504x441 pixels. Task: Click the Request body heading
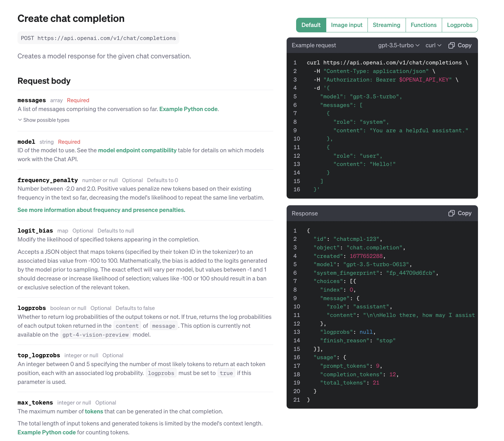point(44,81)
